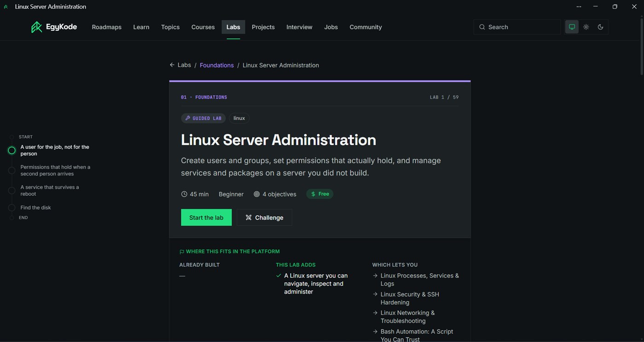
Task: Select the system theme monitor icon
Action: (x=572, y=27)
